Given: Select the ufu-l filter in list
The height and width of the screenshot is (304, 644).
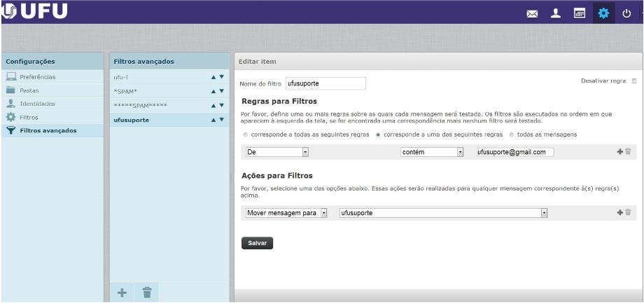Looking at the screenshot, I should [122, 76].
